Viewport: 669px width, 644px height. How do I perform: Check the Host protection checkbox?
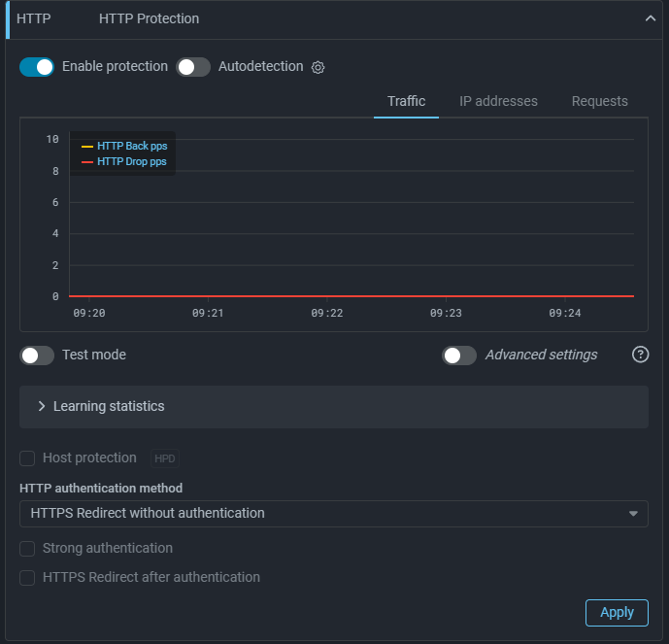(x=27, y=458)
